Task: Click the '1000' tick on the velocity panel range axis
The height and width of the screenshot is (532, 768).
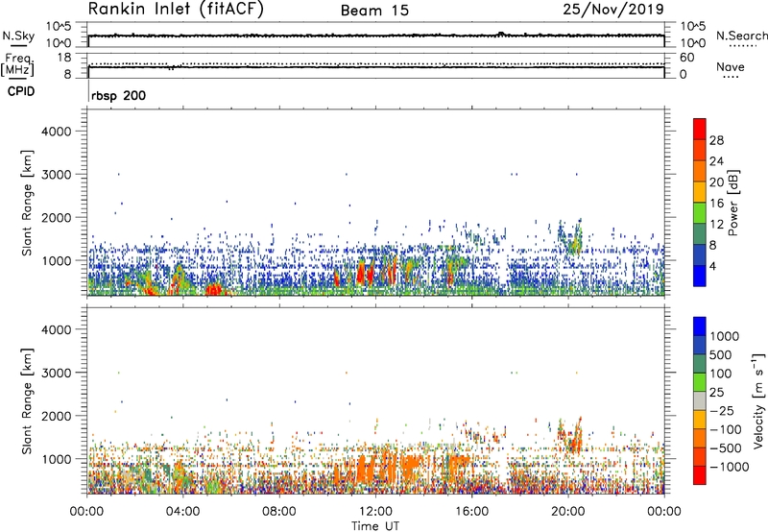Action: (56, 459)
